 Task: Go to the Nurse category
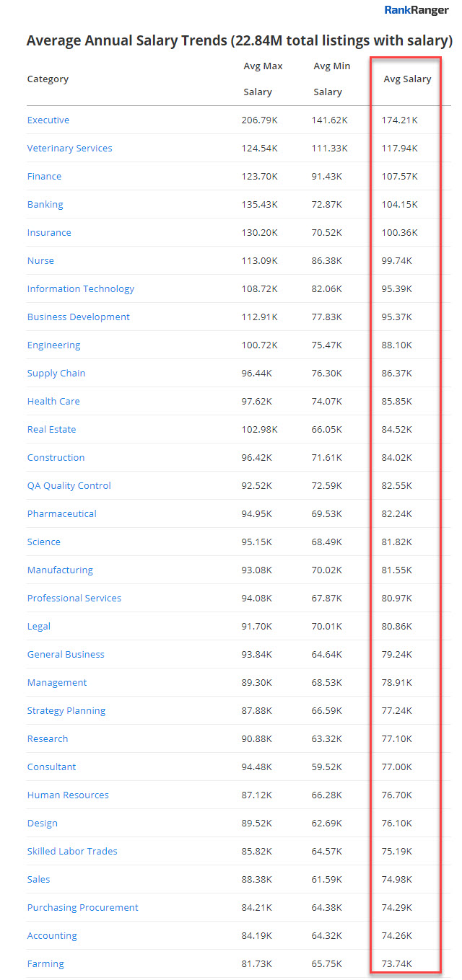[40, 261]
